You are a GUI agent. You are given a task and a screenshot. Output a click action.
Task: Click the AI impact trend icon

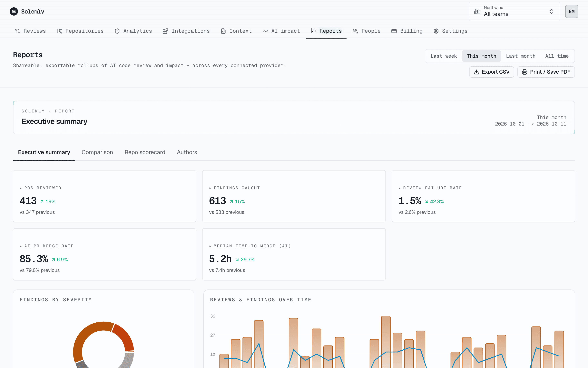[265, 31]
